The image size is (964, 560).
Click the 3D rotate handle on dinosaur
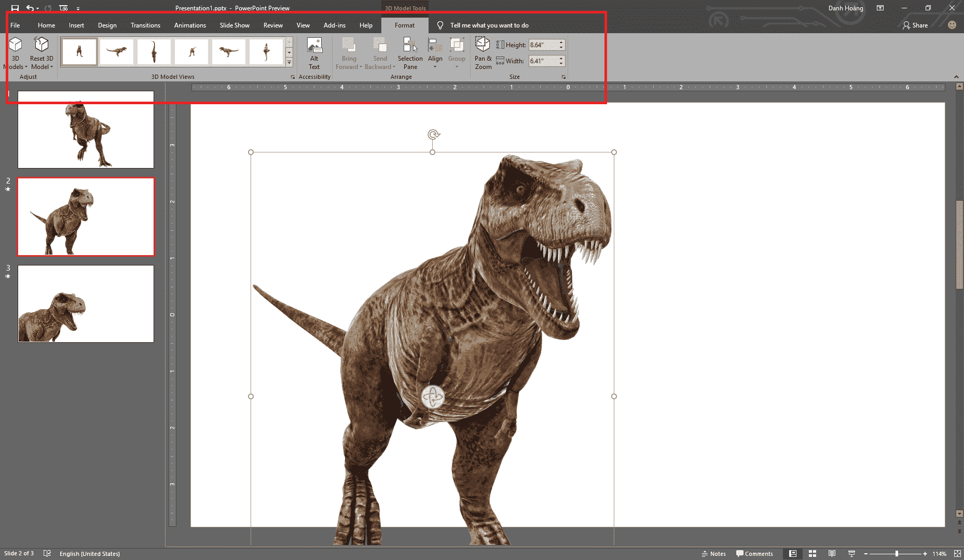(x=433, y=397)
